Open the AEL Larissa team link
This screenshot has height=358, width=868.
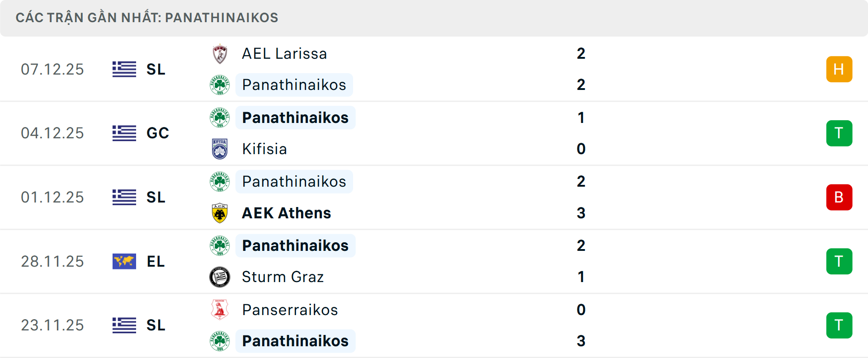(284, 54)
